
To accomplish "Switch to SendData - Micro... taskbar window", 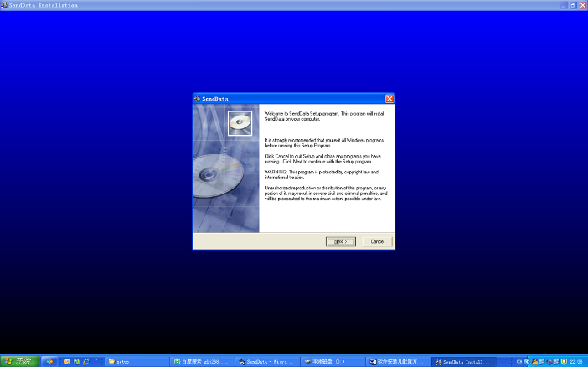I will (267, 362).
